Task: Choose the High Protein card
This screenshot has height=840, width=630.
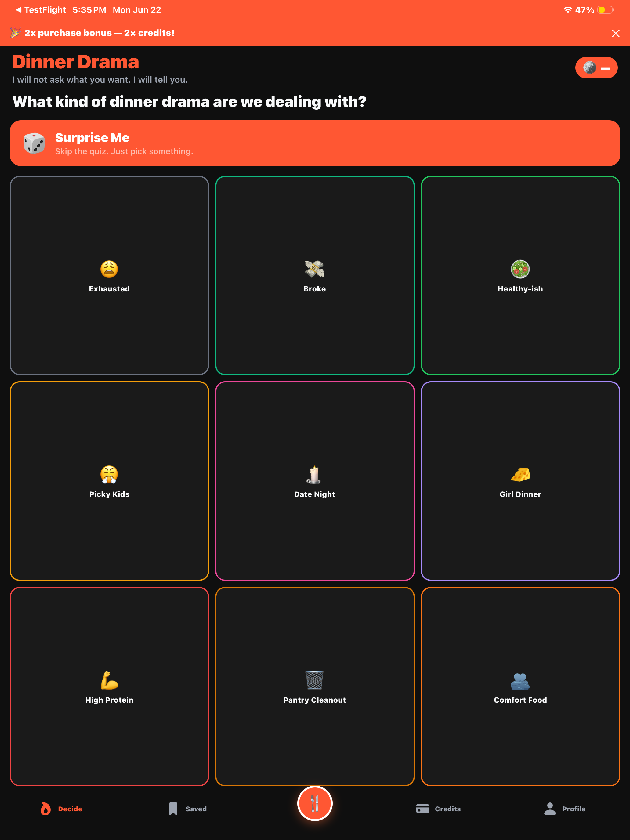Action: coord(109,686)
